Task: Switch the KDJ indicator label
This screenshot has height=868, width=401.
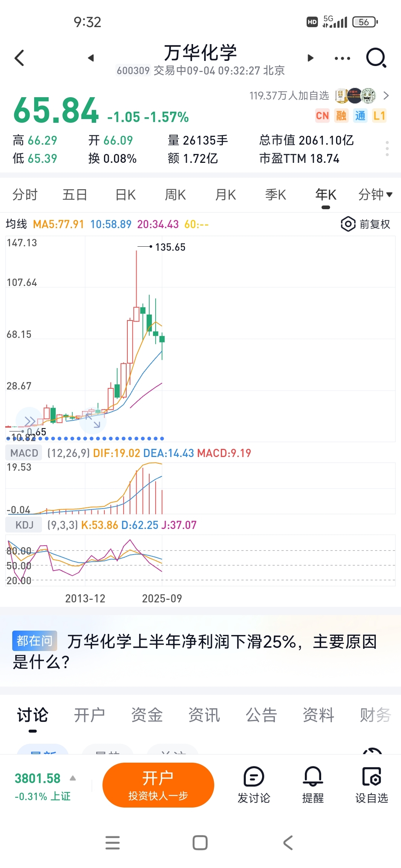Action: pos(24,525)
